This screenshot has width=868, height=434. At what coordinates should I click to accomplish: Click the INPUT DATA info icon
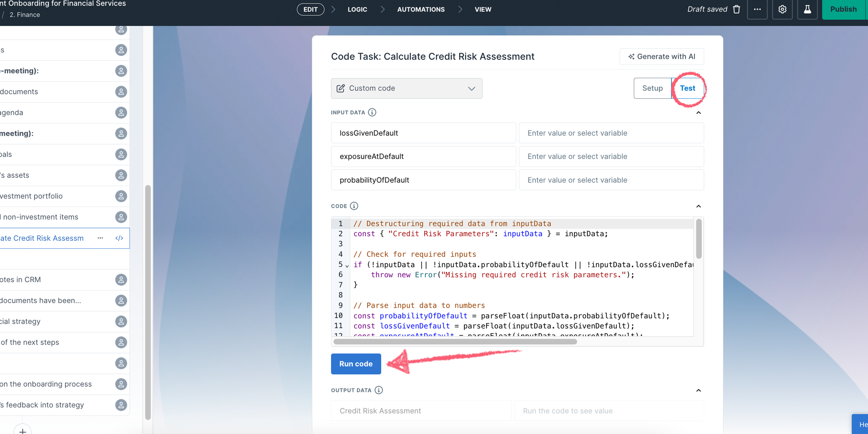click(372, 112)
